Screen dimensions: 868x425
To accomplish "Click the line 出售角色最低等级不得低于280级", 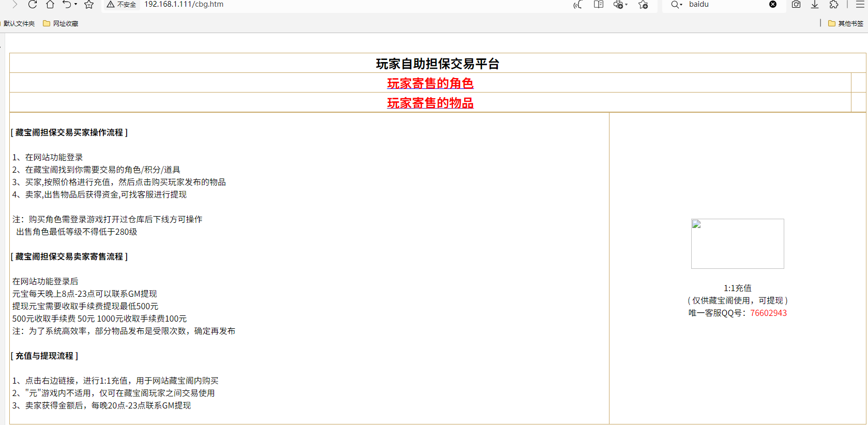I will (x=77, y=232).
